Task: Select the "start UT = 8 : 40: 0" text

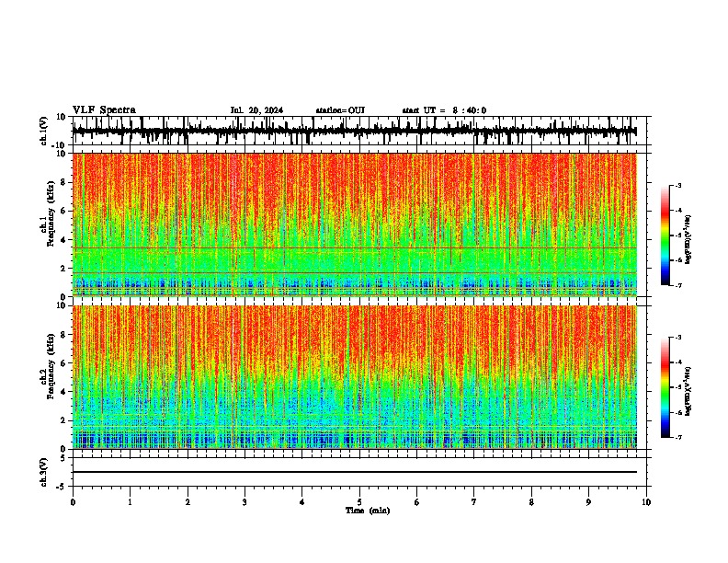Action: 444,110
